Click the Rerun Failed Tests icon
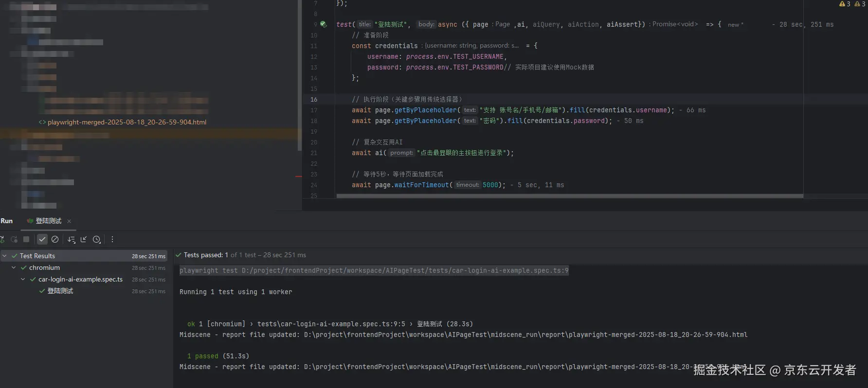 click(14, 239)
